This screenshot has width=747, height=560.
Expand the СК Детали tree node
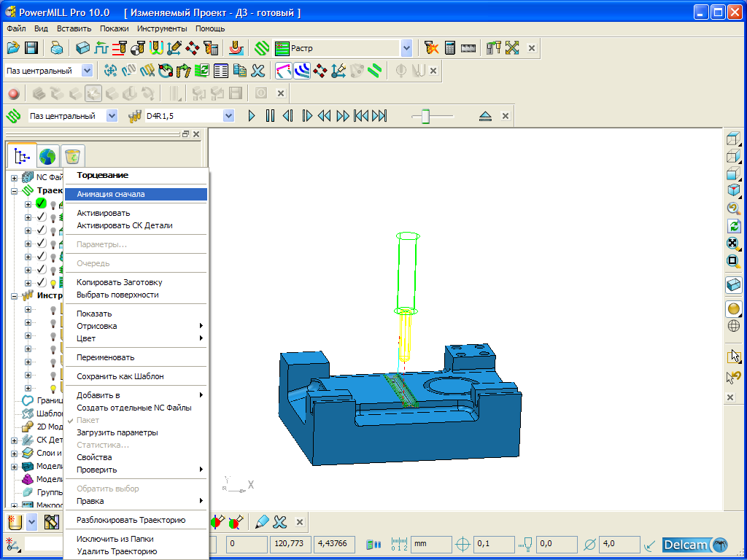(x=15, y=440)
